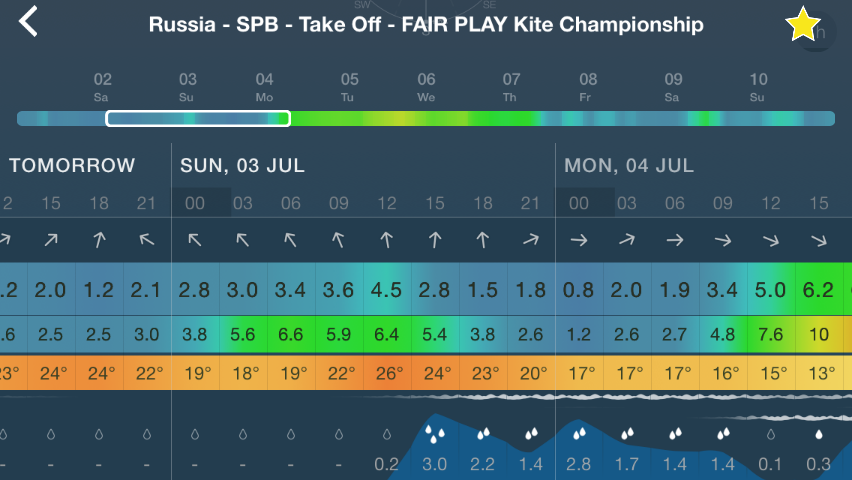The height and width of the screenshot is (480, 852).
Task: Toggle the yellow favorite star
Action: (802, 24)
